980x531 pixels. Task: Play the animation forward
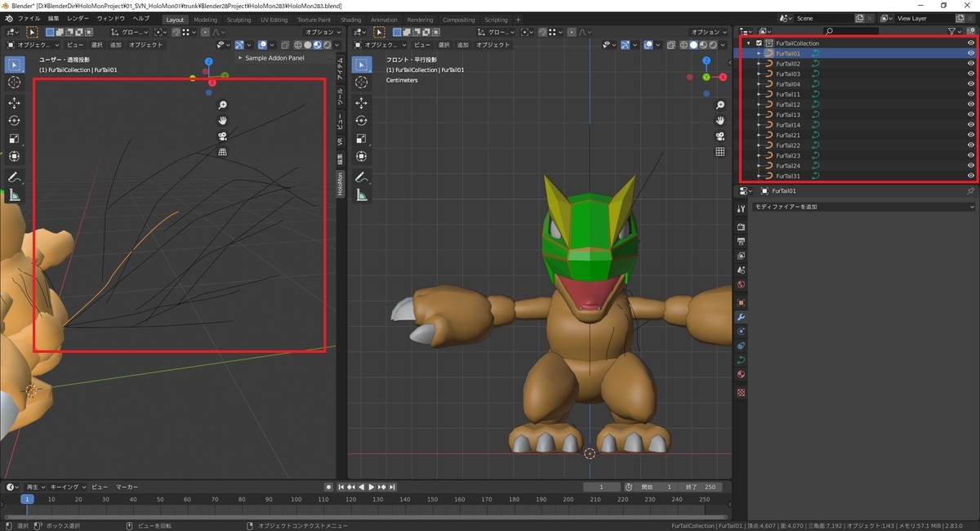tap(372, 487)
